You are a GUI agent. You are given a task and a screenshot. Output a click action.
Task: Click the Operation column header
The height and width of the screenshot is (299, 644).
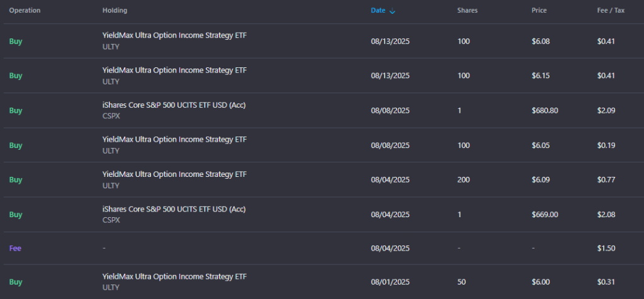(25, 11)
